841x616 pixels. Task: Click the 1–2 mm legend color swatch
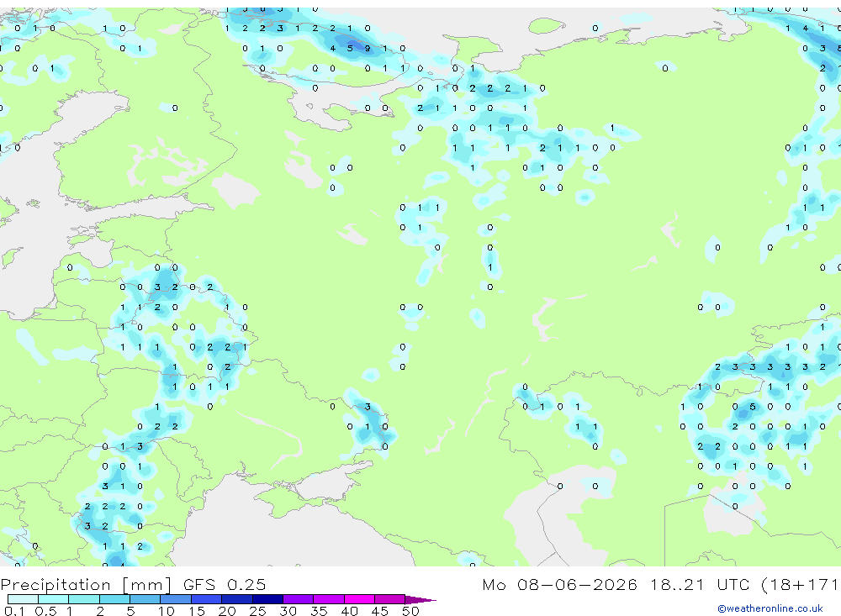(84, 599)
